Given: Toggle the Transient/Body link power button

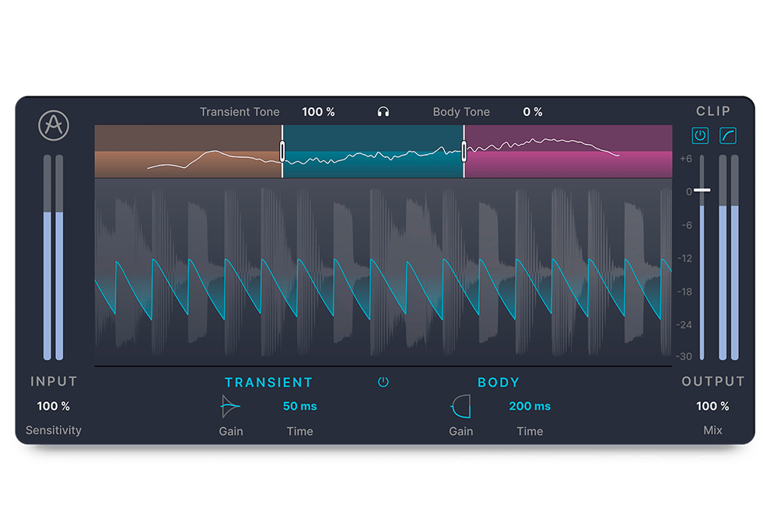Looking at the screenshot, I should click(383, 382).
